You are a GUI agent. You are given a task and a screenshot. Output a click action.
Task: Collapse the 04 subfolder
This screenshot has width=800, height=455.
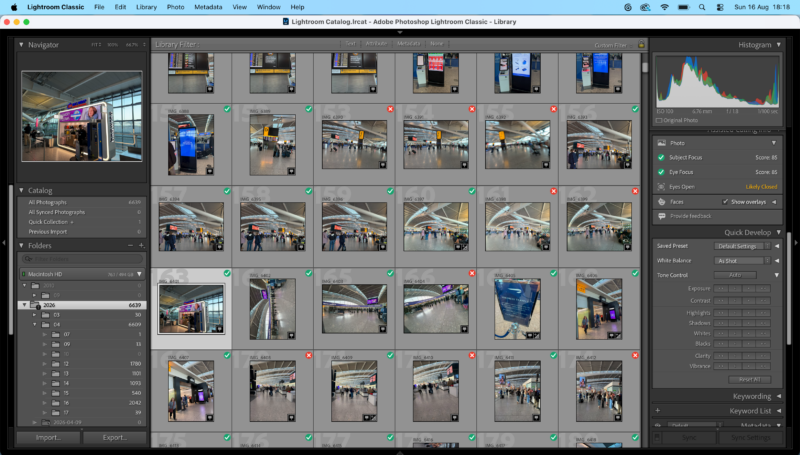point(35,324)
